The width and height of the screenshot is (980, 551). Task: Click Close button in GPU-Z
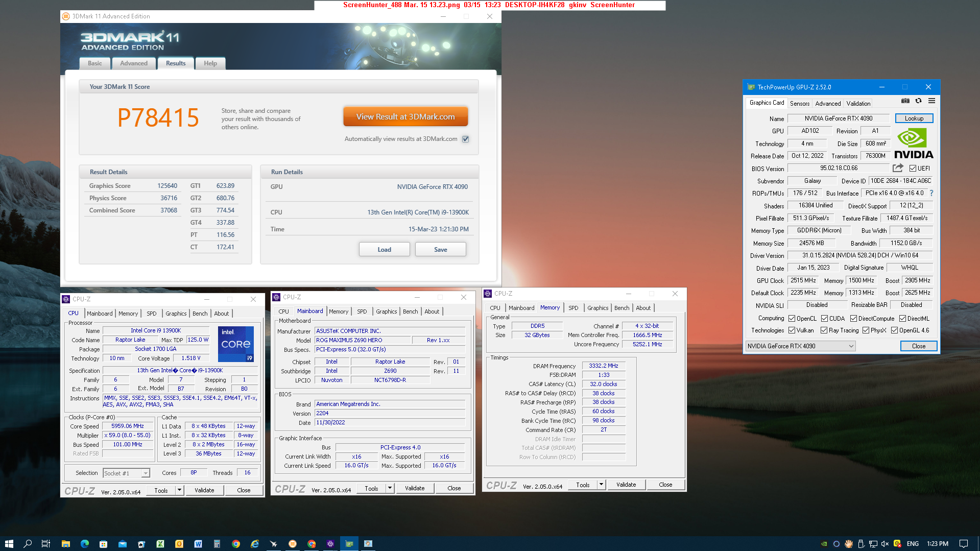(x=918, y=346)
